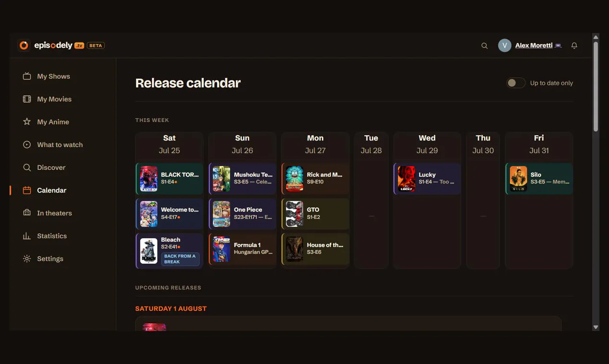Open Alex Moretti profile link
Image resolution: width=609 pixels, height=364 pixels.
(534, 45)
